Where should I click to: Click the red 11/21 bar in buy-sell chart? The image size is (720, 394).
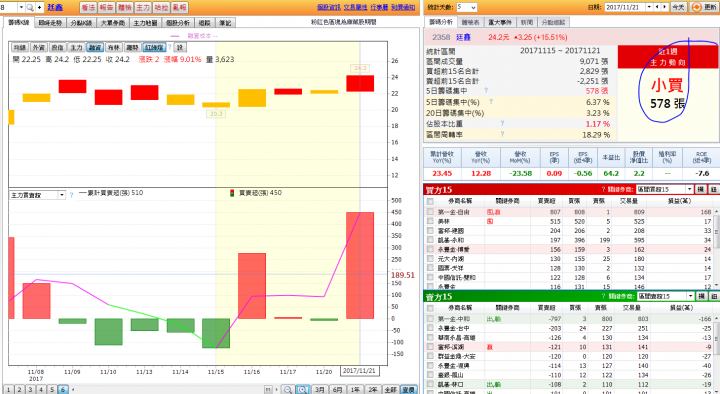[360, 265]
